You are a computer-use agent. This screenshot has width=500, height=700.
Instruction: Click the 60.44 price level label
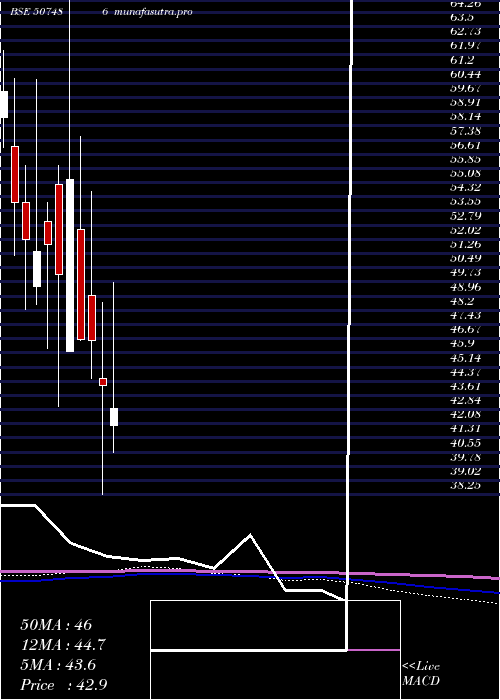(x=465, y=74)
